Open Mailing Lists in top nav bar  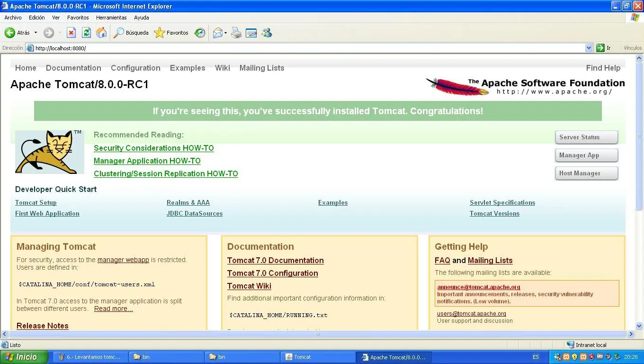262,68
